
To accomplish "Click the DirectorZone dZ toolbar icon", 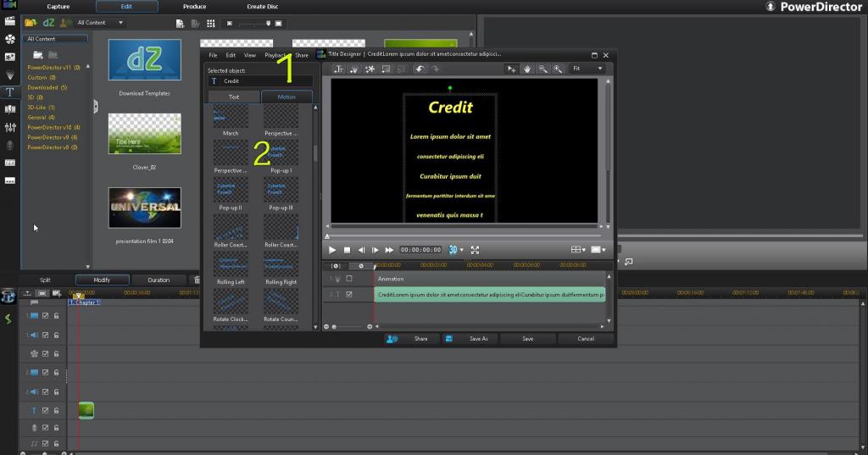I will [48, 23].
